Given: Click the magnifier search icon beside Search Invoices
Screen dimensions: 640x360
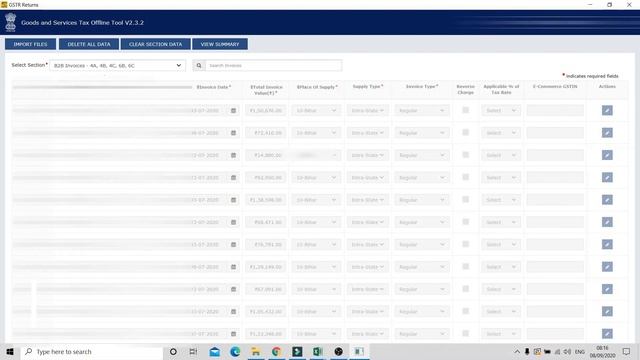Looking at the screenshot, I should tap(199, 65).
